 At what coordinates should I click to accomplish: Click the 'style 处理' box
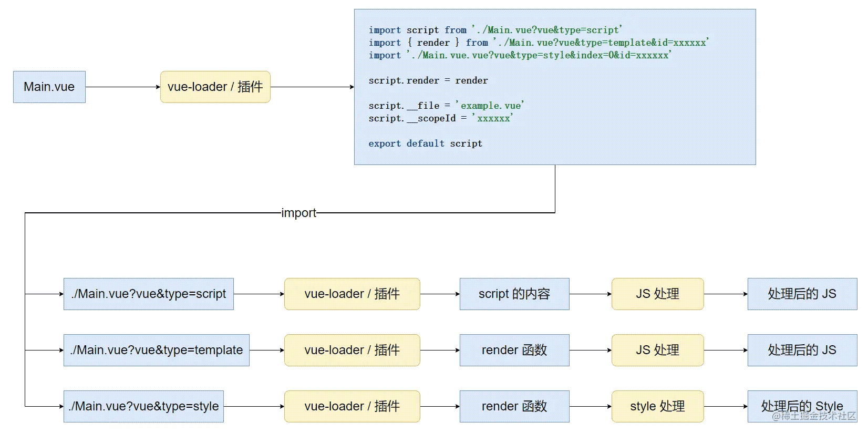657,406
